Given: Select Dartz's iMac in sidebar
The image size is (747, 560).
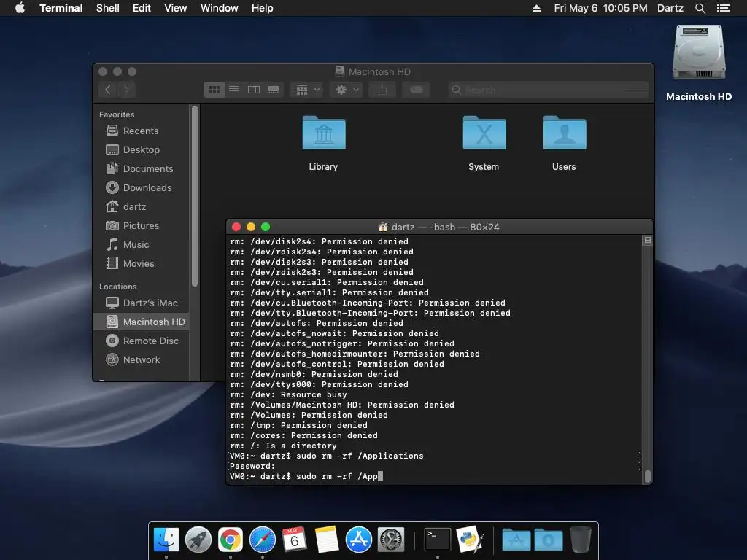Looking at the screenshot, I should pos(141,303).
